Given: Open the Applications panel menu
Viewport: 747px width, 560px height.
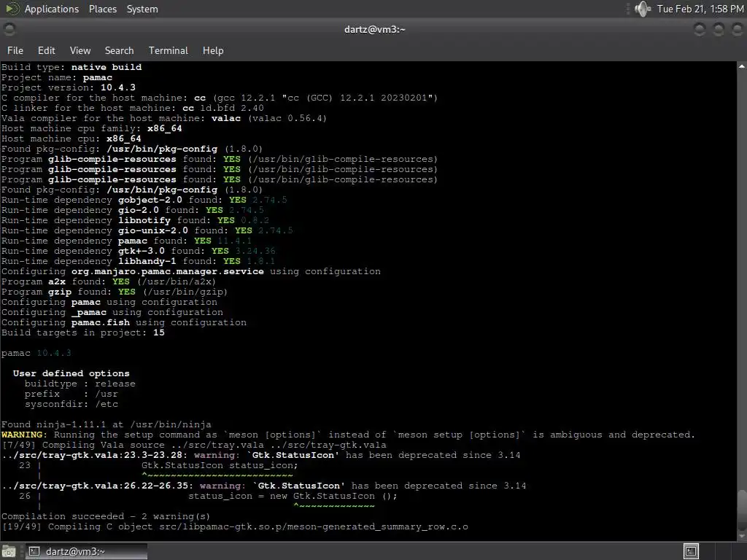Looking at the screenshot, I should [x=52, y=9].
